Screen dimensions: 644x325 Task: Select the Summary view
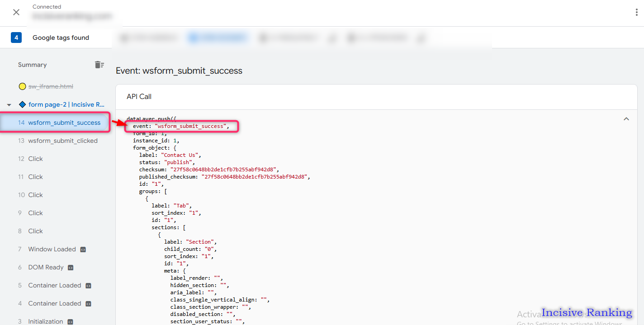(x=33, y=65)
